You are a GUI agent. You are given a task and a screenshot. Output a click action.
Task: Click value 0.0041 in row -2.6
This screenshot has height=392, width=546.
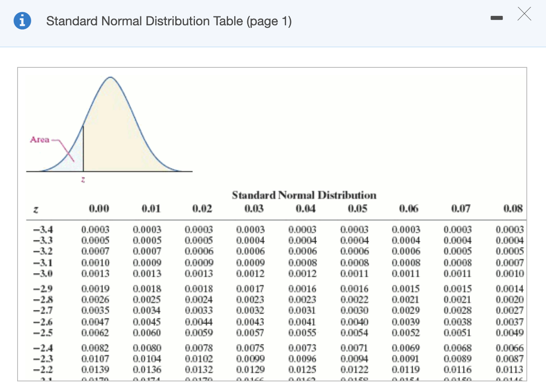[302, 322]
